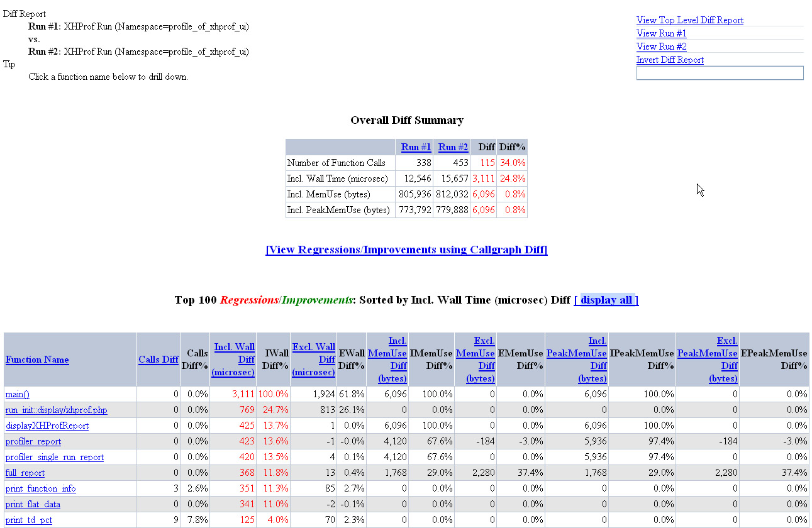Sort table by Calls Diff column
The height and width of the screenshot is (528, 812).
click(x=159, y=360)
